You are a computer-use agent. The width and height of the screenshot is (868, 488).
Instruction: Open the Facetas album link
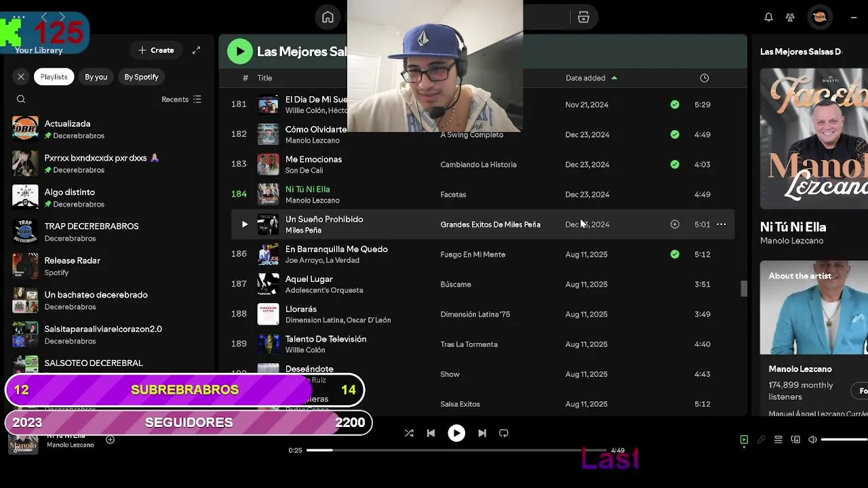click(x=453, y=195)
